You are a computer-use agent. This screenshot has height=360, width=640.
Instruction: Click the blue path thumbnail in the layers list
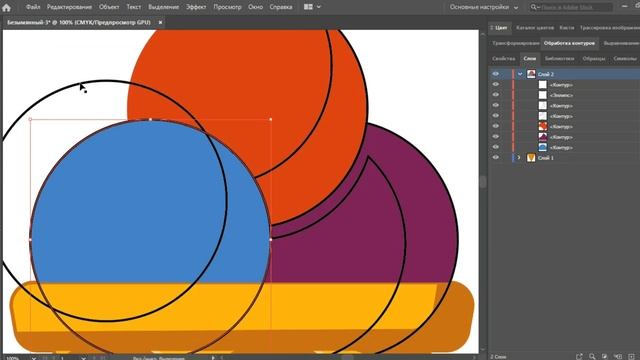(x=542, y=147)
